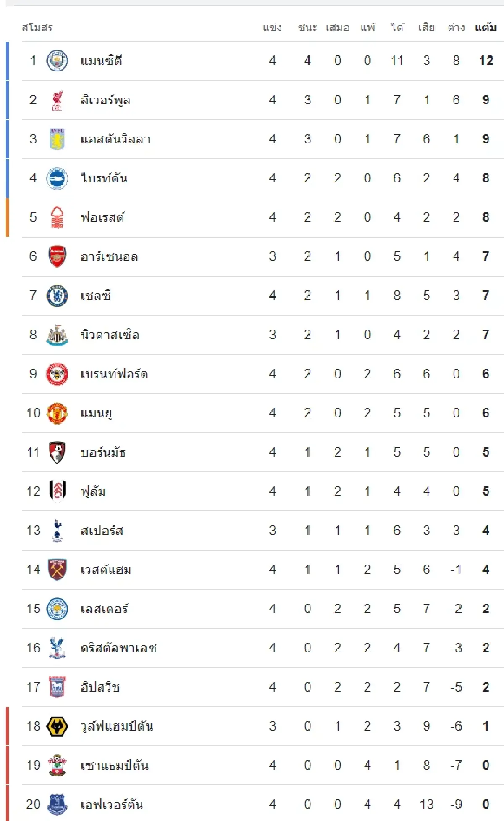Open team name เลสเตอร์
504x821 pixels.
pos(104,609)
